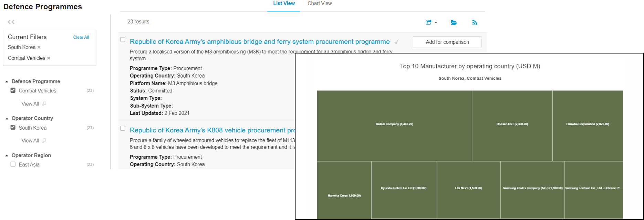Click the Top 10 Manufacturer chart title
The height and width of the screenshot is (220, 644).
[470, 66]
